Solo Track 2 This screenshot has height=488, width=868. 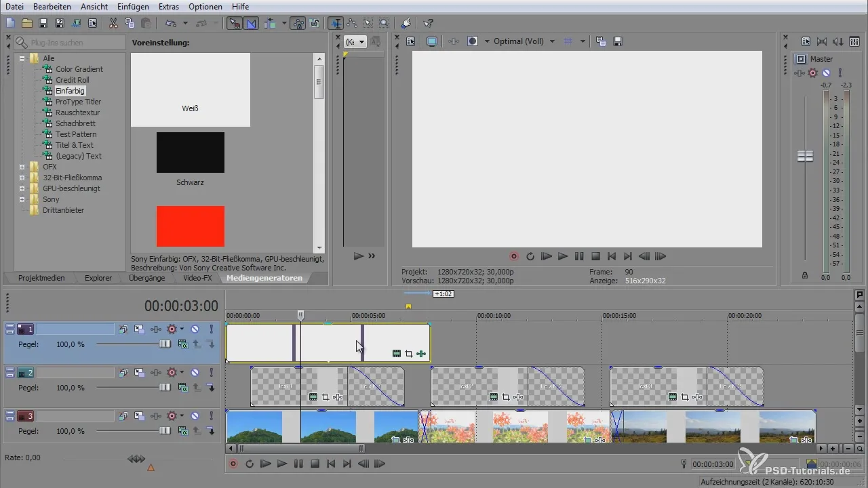coord(211,373)
